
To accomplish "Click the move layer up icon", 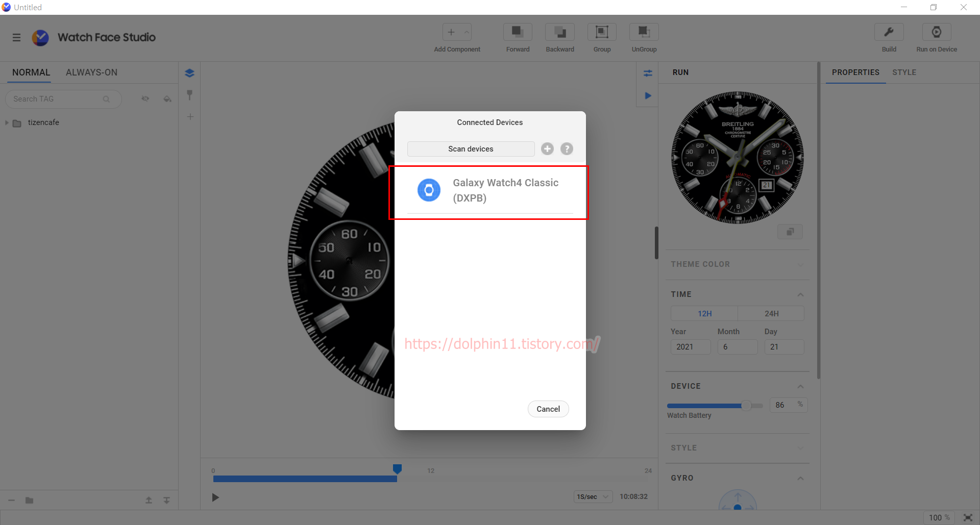I will point(149,501).
